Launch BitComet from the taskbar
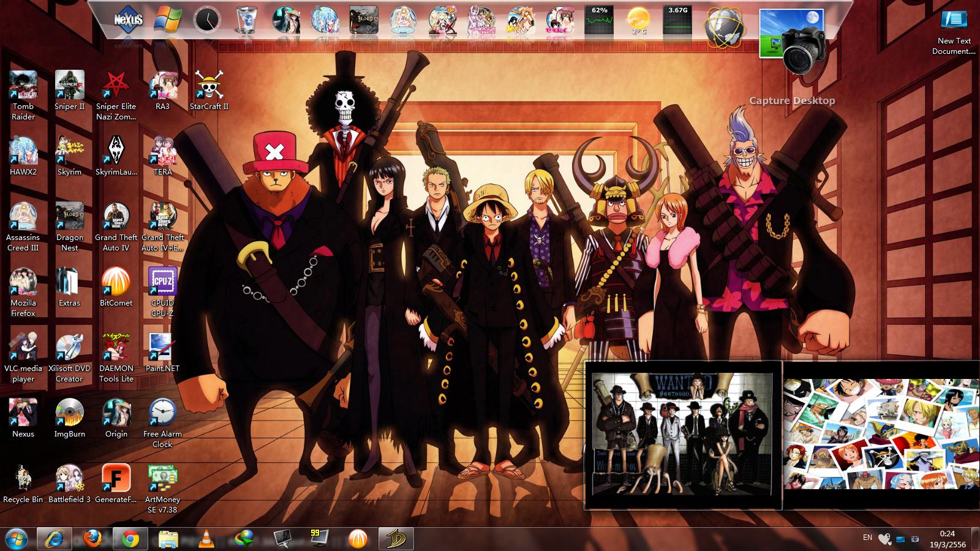 358,539
